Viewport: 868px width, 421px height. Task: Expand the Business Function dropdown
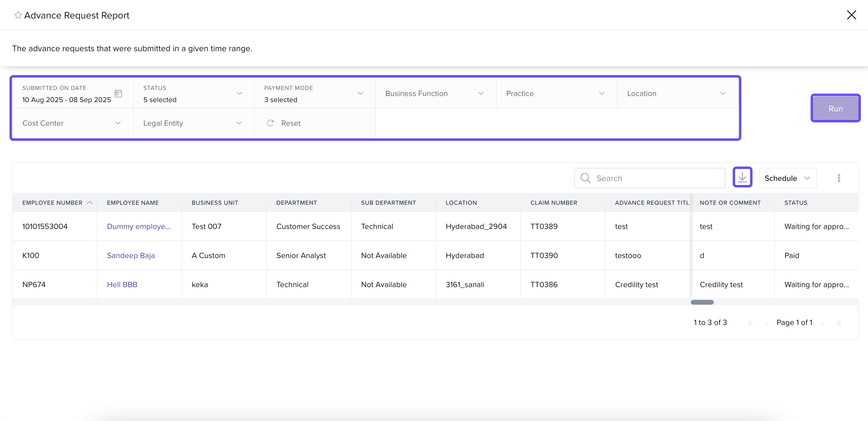[x=481, y=94]
